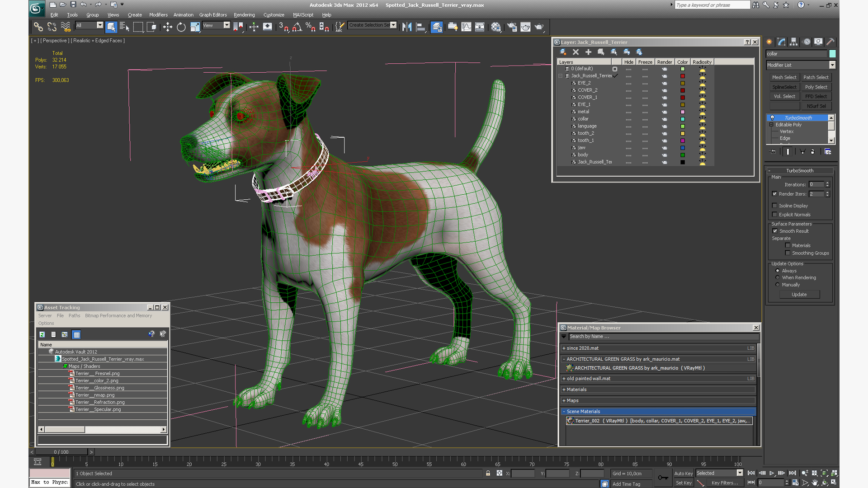Open Render Setup teapot icon
868x488 pixels.
tap(512, 27)
